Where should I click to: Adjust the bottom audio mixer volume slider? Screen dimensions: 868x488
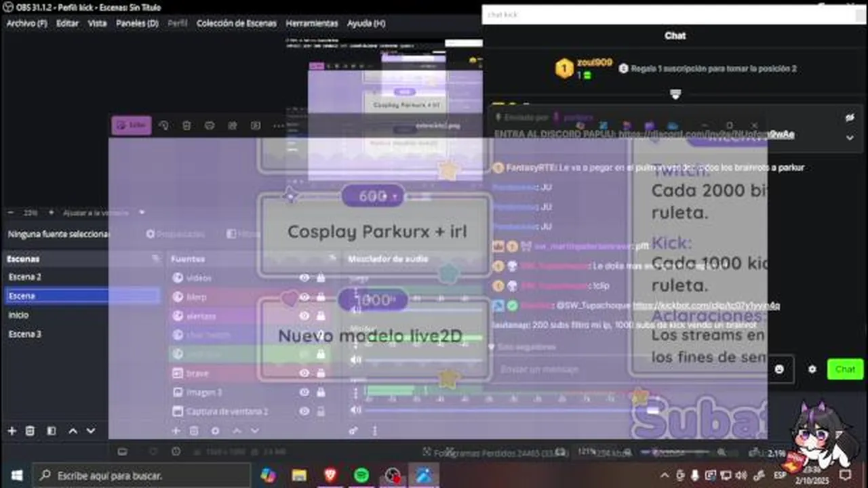[512, 410]
